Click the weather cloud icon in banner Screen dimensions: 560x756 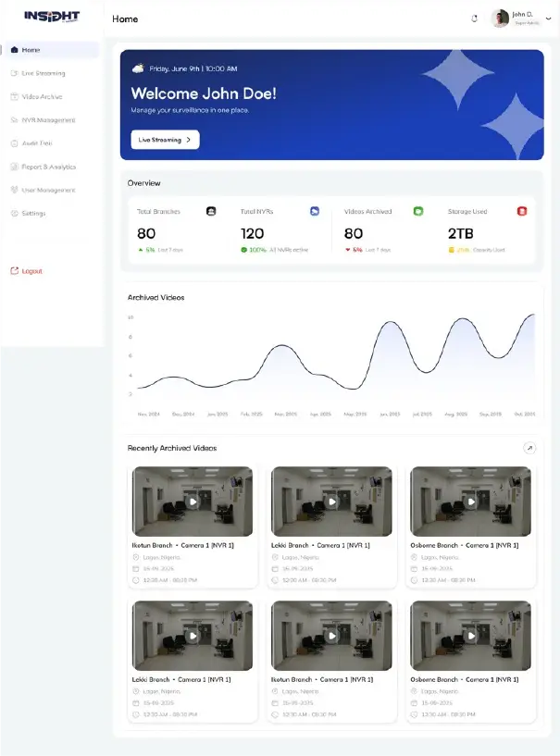[138, 68]
